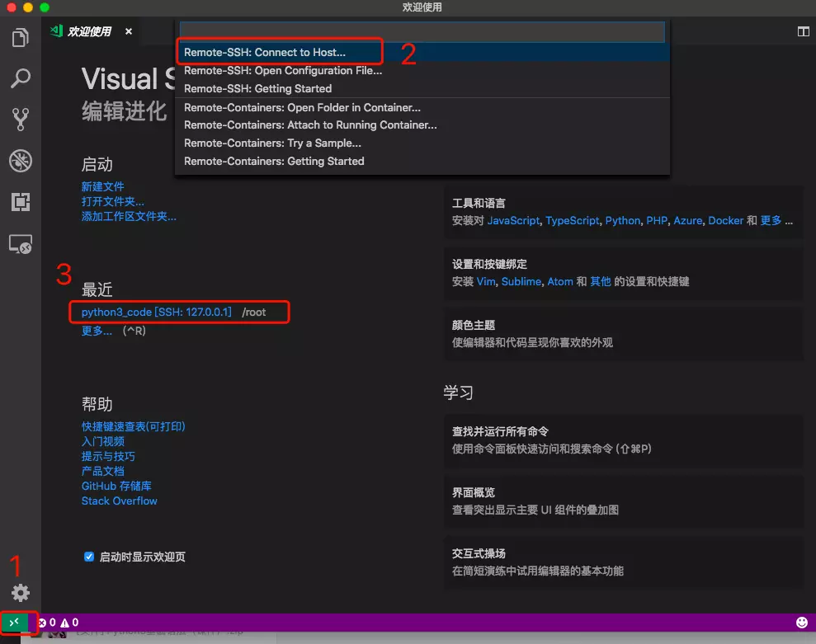Screen dimensions: 816x644
Task: Click the 设置和按键绑定 heading
Action: [489, 264]
